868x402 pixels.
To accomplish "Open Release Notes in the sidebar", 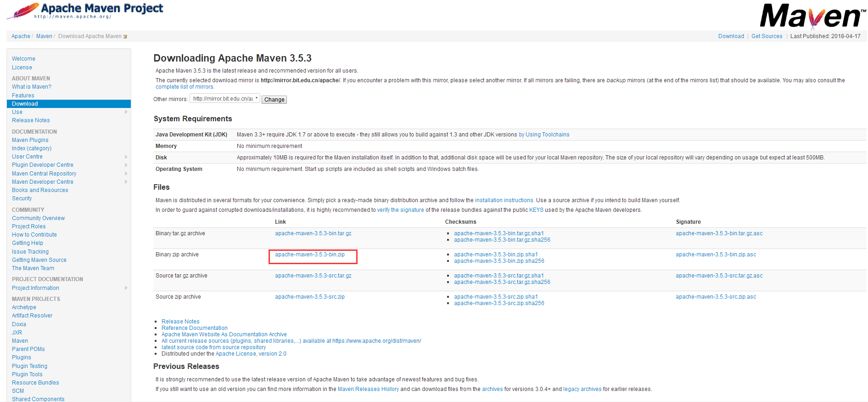I will pyautogui.click(x=31, y=120).
